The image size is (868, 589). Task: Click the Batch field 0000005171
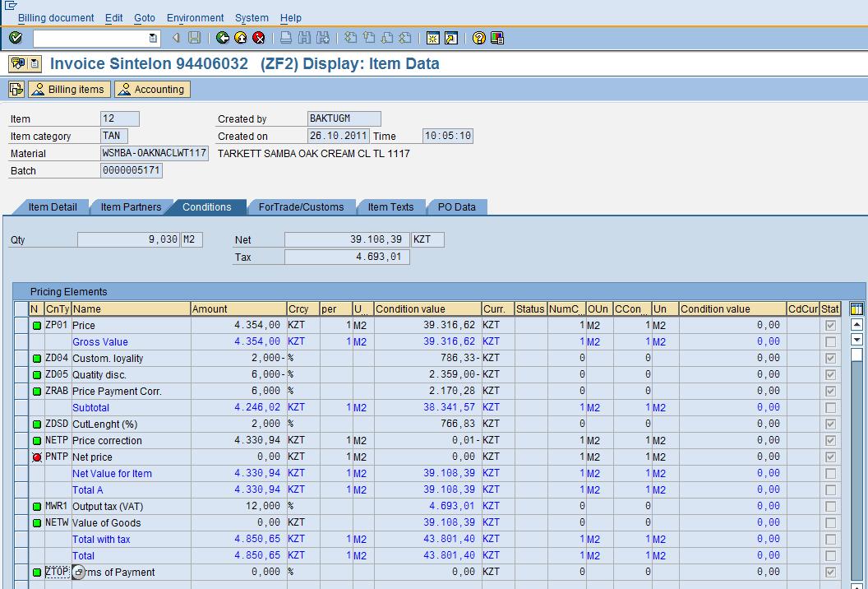click(x=132, y=170)
